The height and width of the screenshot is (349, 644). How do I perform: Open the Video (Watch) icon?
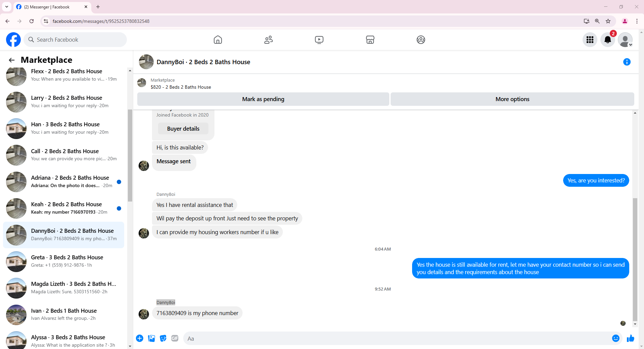319,40
